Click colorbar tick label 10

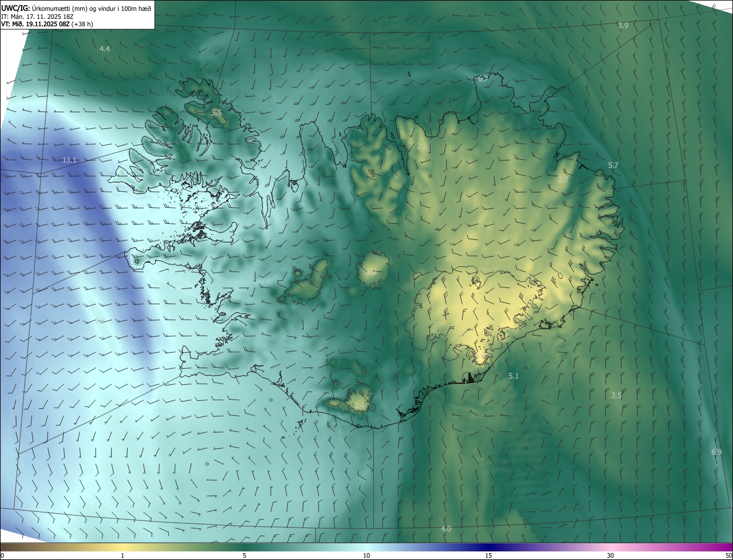click(366, 556)
